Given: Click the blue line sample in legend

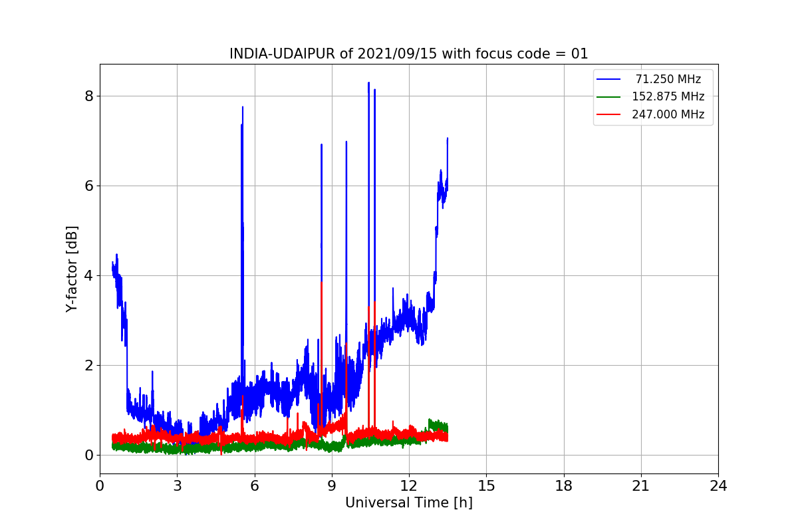Looking at the screenshot, I should (x=608, y=79).
